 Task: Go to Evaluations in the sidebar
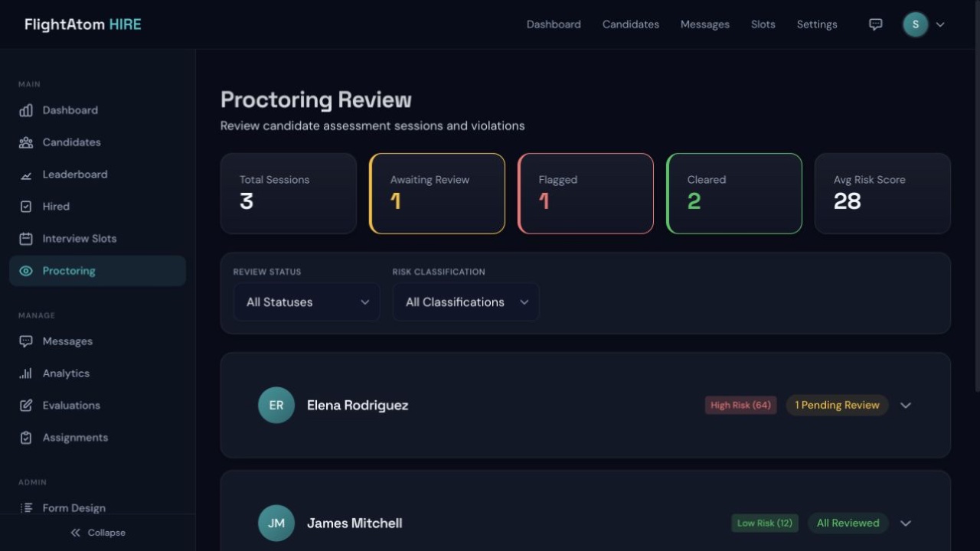(x=98, y=406)
